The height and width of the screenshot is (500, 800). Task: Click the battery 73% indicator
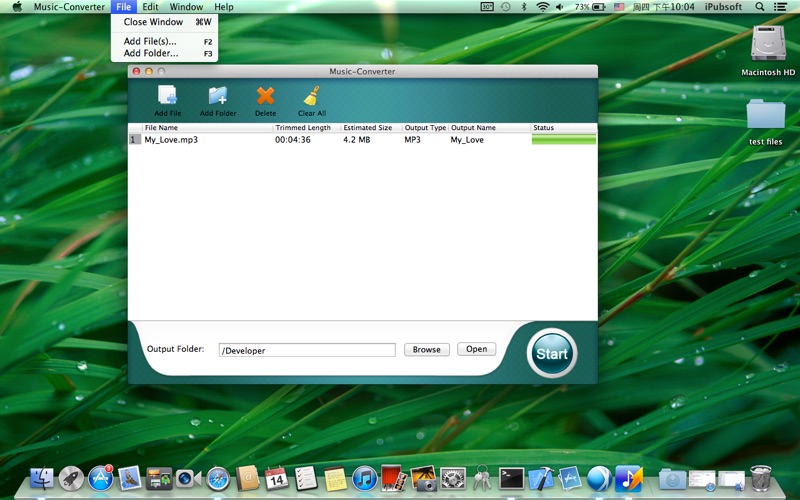590,7
